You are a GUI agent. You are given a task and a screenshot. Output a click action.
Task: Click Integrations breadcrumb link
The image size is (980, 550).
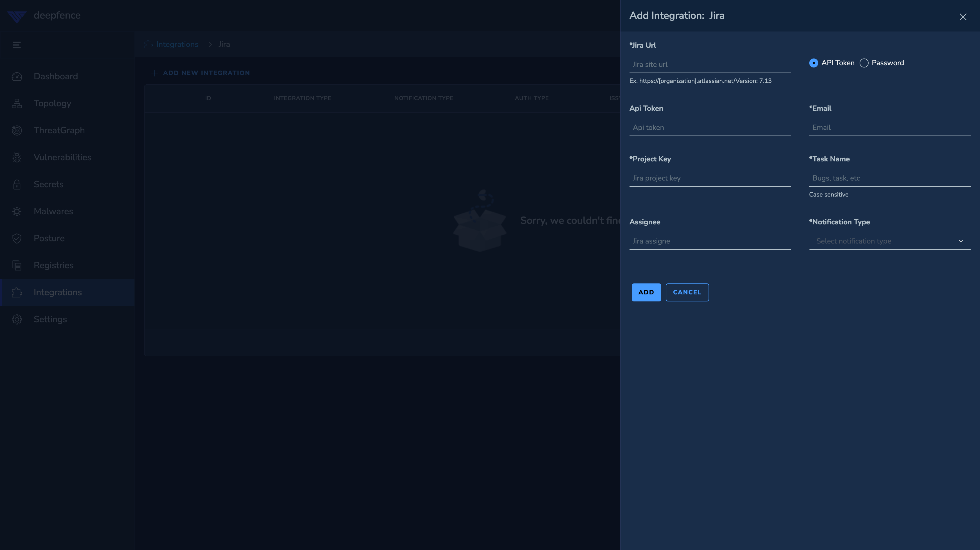coord(177,44)
